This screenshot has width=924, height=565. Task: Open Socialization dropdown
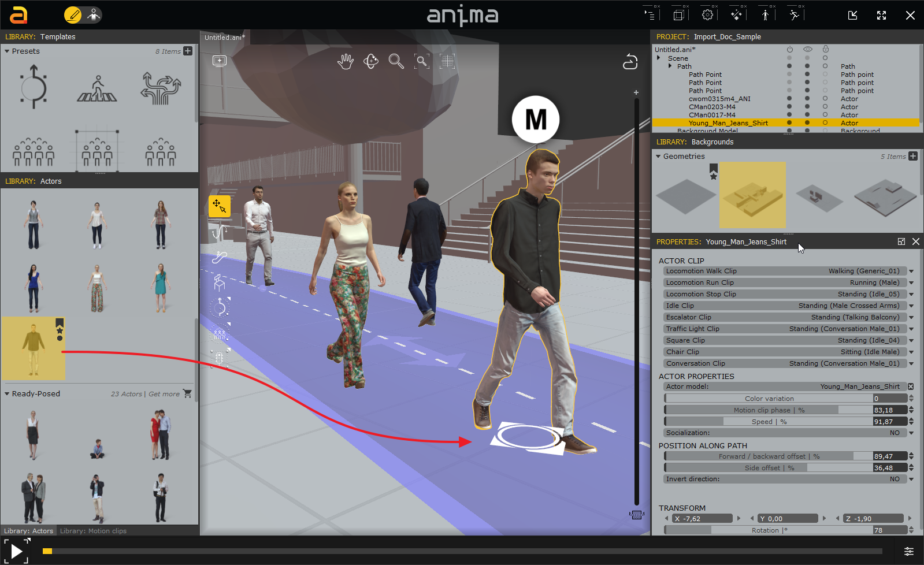coord(911,433)
